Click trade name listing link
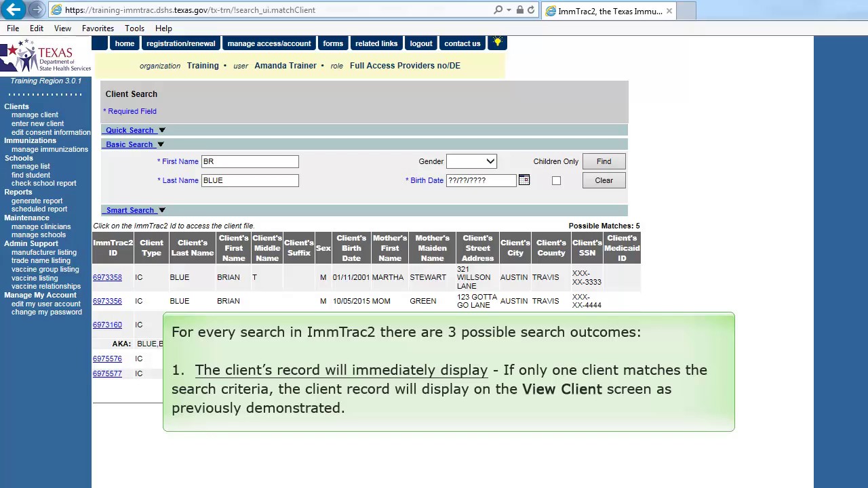The height and width of the screenshot is (488, 868). tap(41, 260)
